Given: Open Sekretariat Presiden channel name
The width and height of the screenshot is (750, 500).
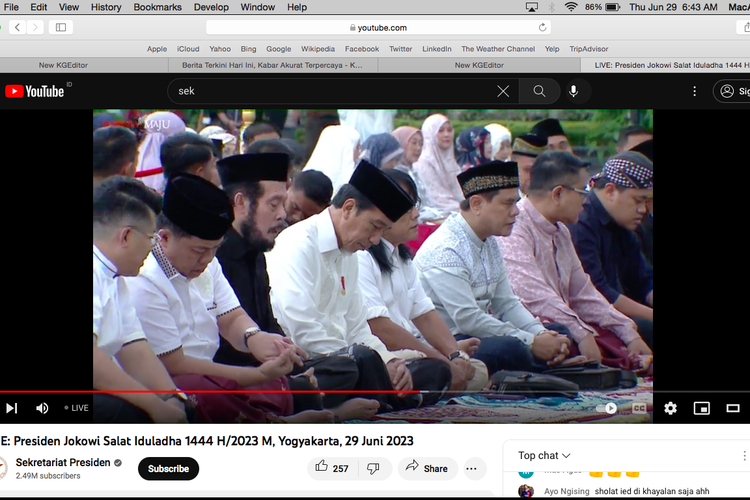Looking at the screenshot, I should 63,462.
